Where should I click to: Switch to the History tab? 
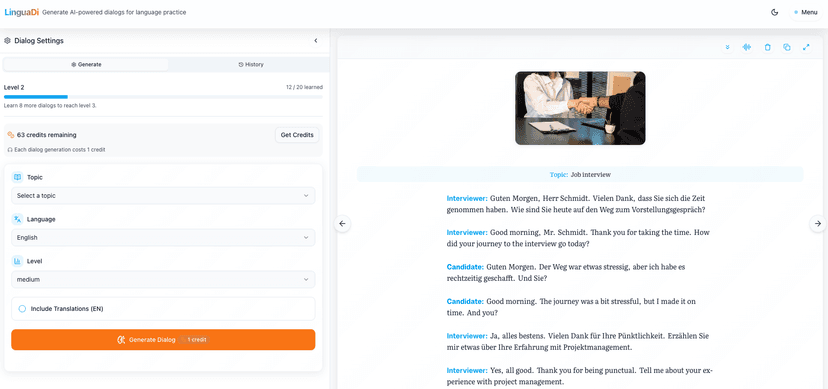[x=251, y=64]
